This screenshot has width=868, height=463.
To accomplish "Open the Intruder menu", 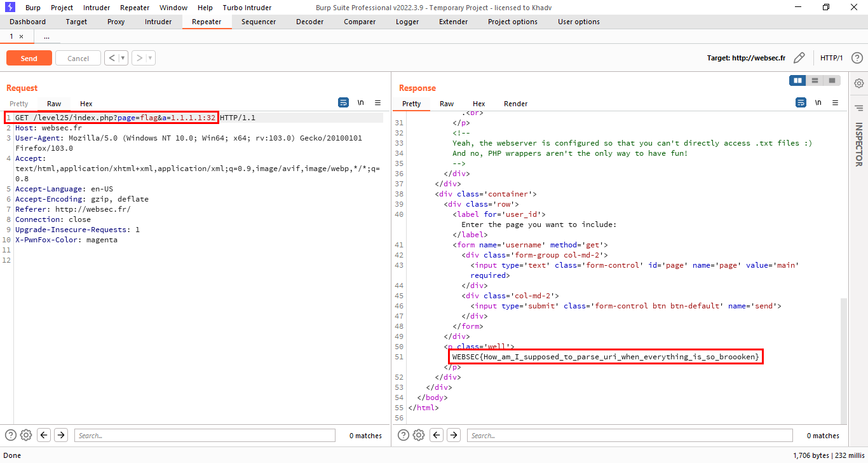I will click(x=97, y=8).
